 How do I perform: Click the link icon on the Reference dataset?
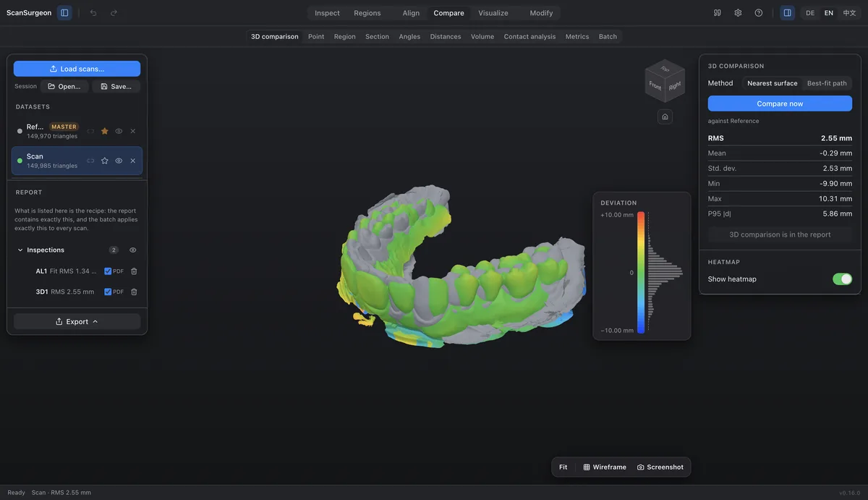tap(90, 131)
